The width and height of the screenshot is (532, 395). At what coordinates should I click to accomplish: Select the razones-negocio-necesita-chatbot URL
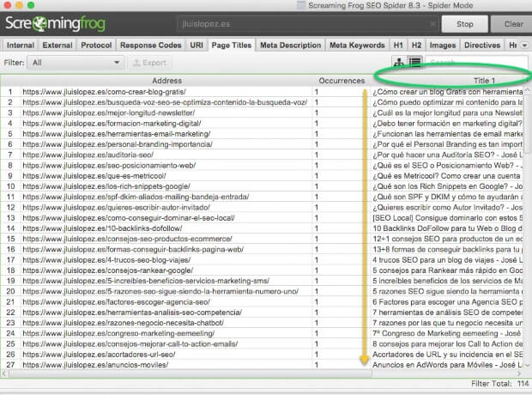[124, 323]
